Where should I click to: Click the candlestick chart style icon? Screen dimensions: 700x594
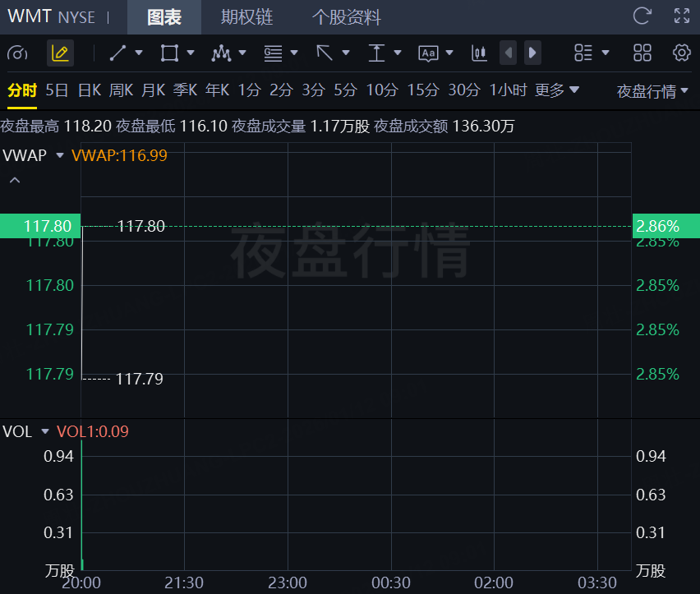tap(479, 53)
